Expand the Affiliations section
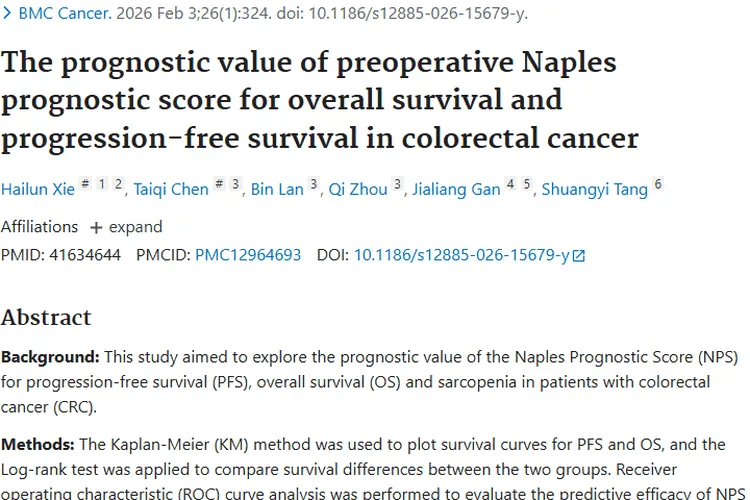 (126, 227)
